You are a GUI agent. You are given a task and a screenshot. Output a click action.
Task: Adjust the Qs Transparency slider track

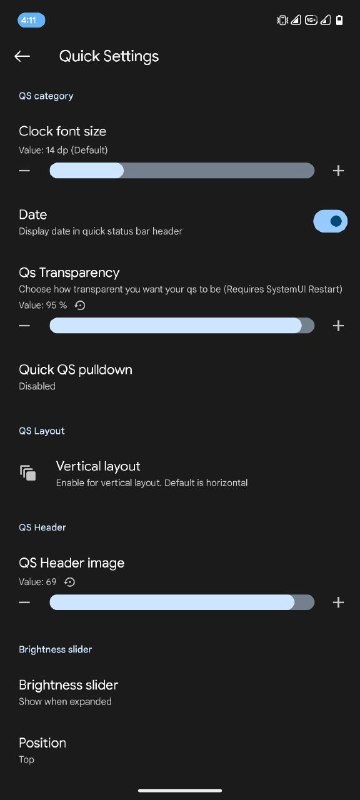(x=182, y=326)
